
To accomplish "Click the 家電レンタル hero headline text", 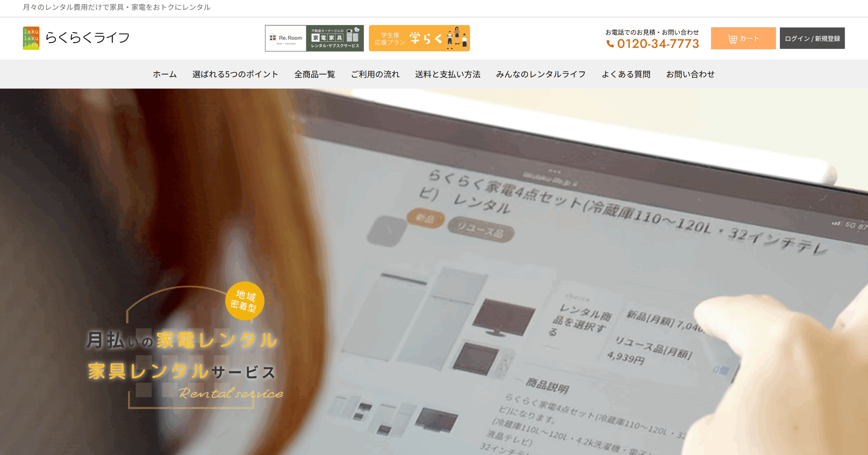I will [217, 340].
